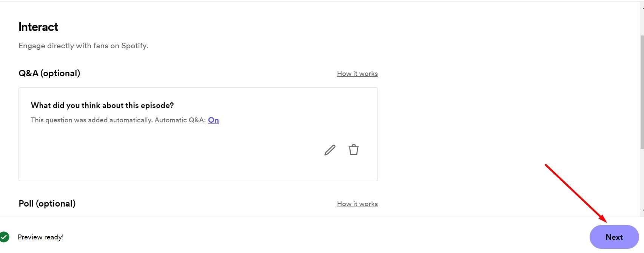Click "This question was added automatically" text

pyautogui.click(x=92, y=120)
